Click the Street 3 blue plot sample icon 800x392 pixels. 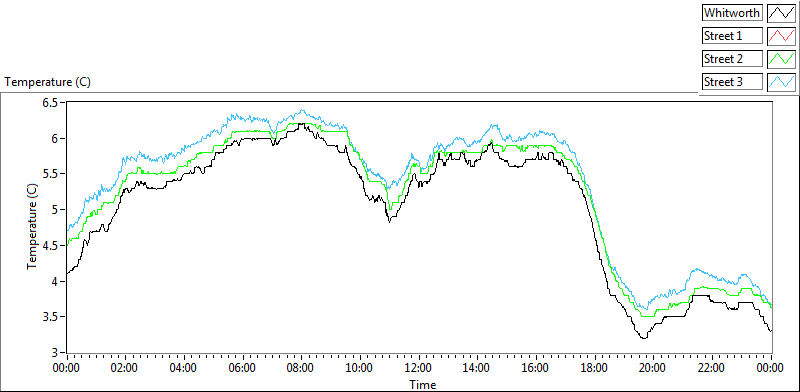click(781, 82)
